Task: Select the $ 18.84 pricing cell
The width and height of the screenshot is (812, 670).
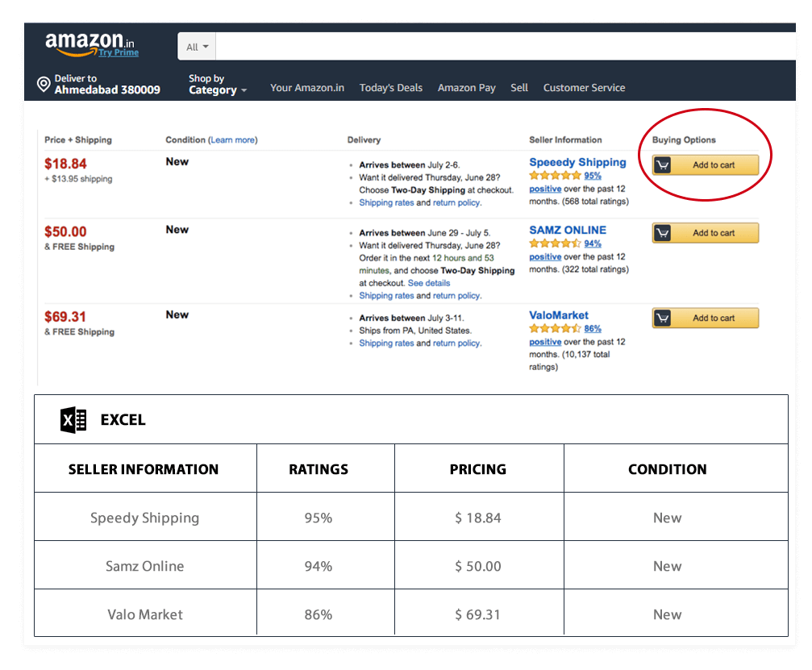Action: pyautogui.click(x=479, y=517)
